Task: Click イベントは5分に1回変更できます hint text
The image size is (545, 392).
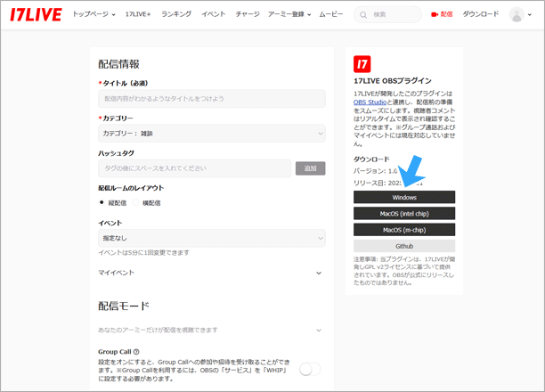Action: 144,252
